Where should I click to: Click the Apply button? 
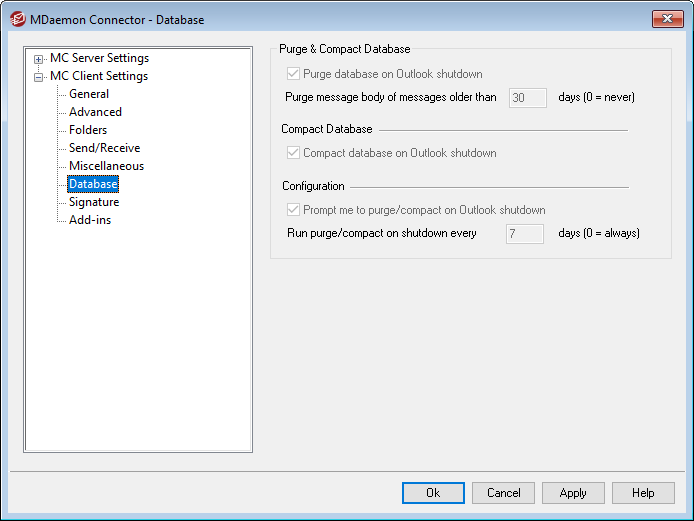point(573,493)
